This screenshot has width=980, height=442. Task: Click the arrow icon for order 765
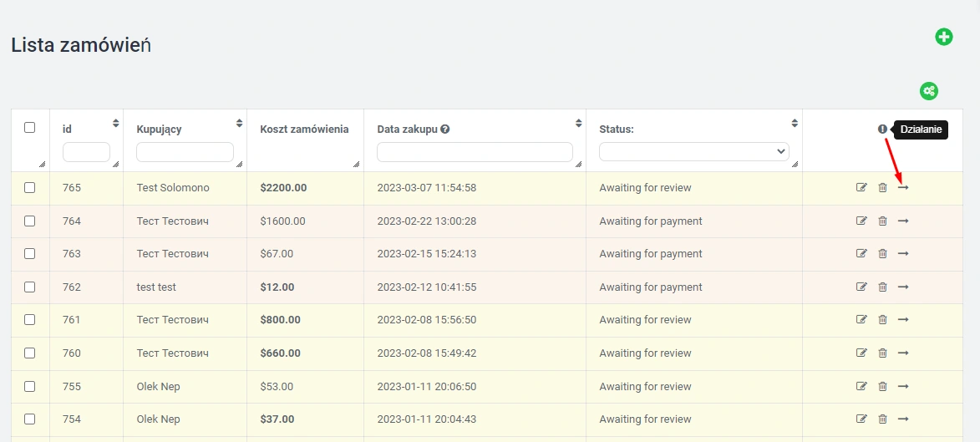coord(903,188)
